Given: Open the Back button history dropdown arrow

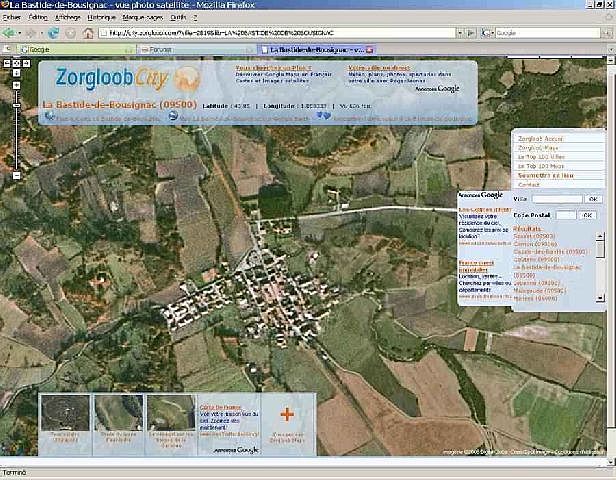Looking at the screenshot, I should click(x=20, y=33).
